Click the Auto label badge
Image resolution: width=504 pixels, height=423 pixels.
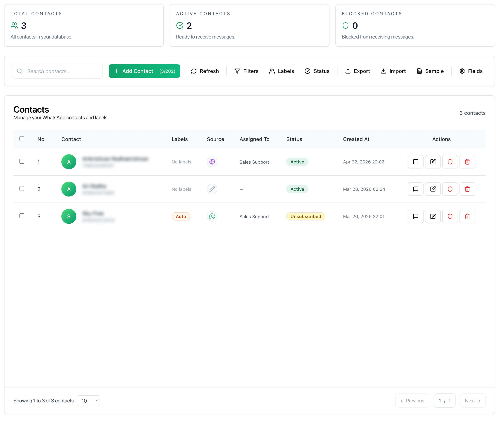tap(181, 216)
